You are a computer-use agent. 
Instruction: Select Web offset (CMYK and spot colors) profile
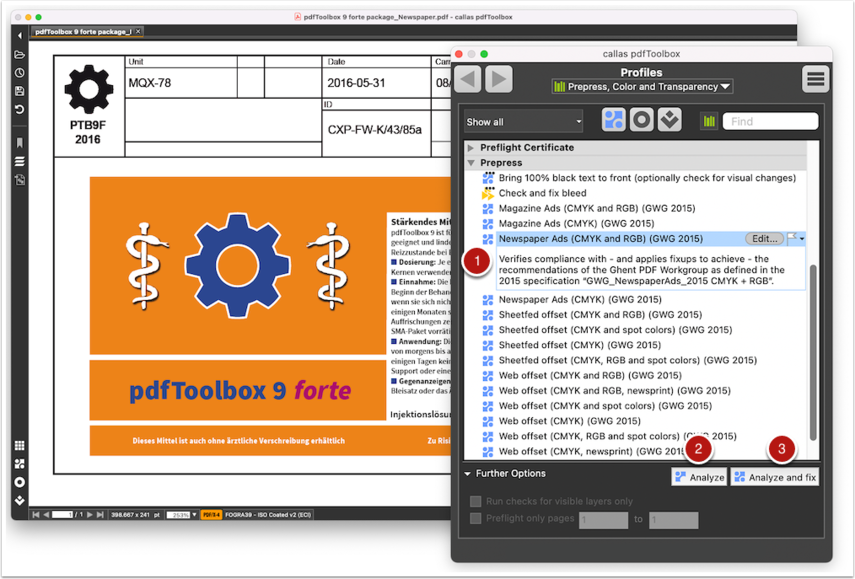tap(605, 406)
